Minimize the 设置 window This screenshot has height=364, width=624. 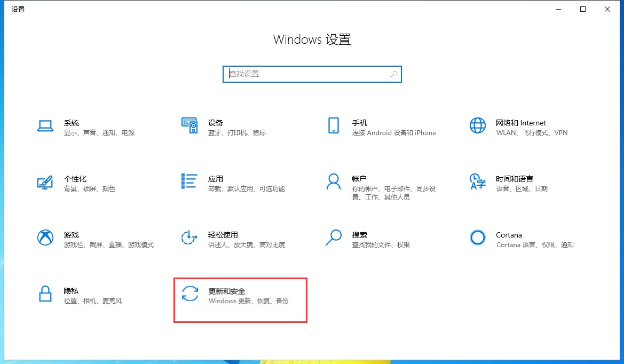click(558, 9)
